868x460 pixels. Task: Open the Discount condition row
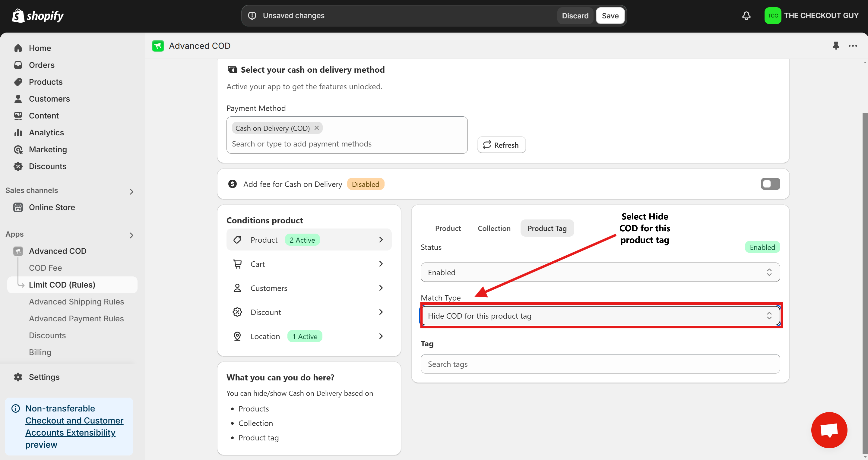(x=309, y=312)
